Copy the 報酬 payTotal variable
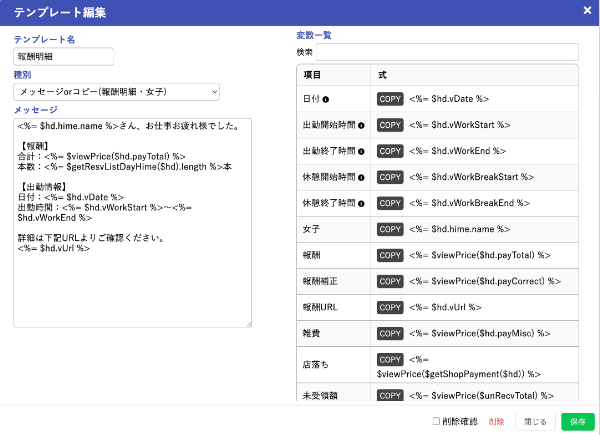This screenshot has width=600, height=435. 390,255
